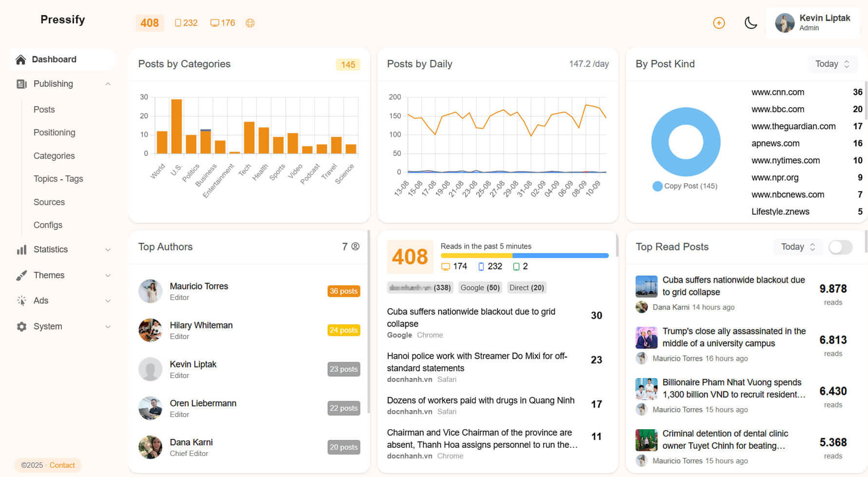The height and width of the screenshot is (477, 868).
Task: Toggle the switch in Top Read Posts header
Action: pyautogui.click(x=840, y=248)
